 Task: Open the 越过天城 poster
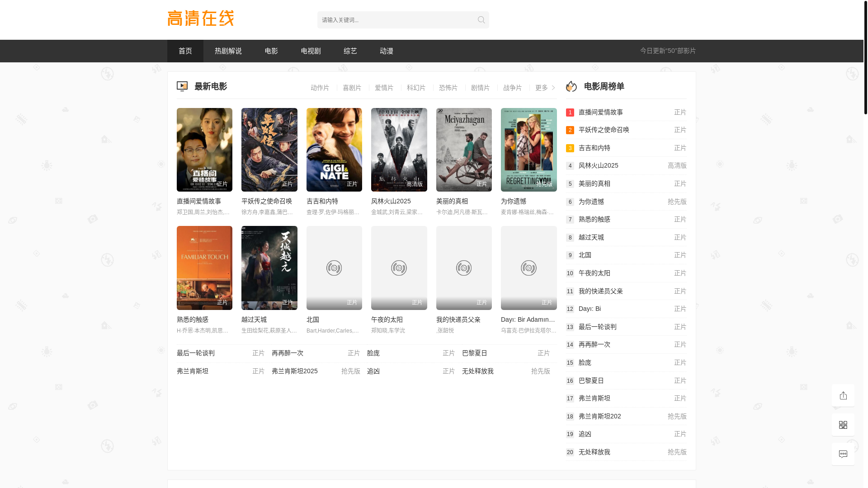pos(269,268)
